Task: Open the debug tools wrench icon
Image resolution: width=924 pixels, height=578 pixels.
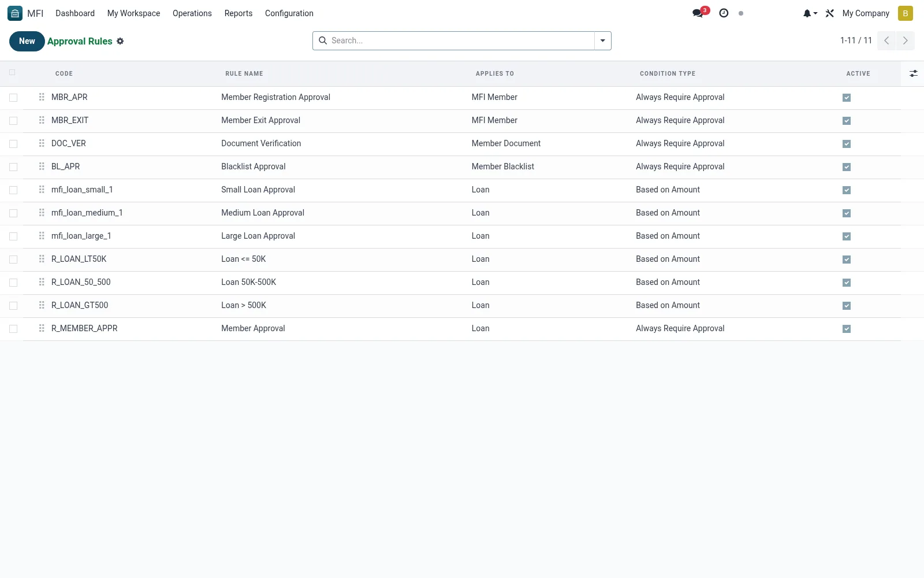Action: (830, 13)
